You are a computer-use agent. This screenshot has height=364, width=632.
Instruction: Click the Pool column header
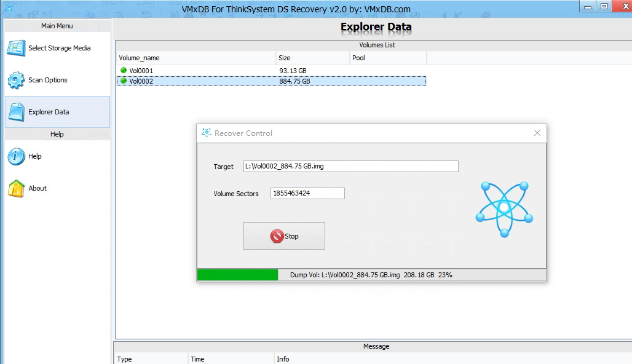pos(388,58)
